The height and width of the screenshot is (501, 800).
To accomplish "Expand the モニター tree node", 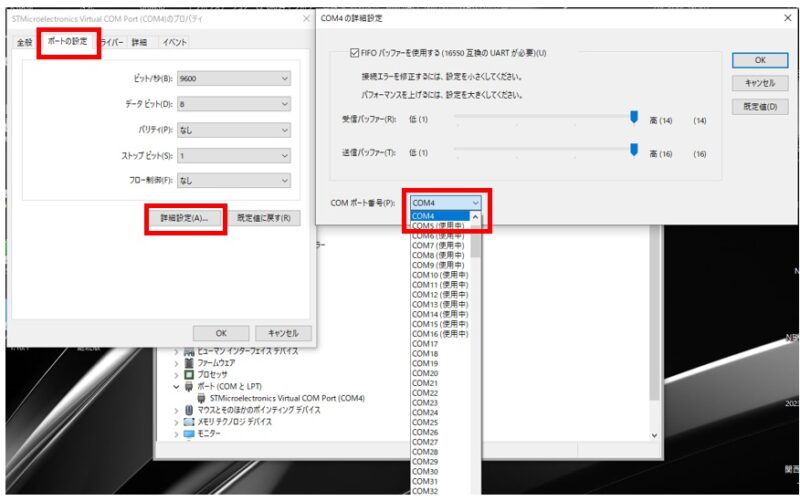I will (176, 434).
